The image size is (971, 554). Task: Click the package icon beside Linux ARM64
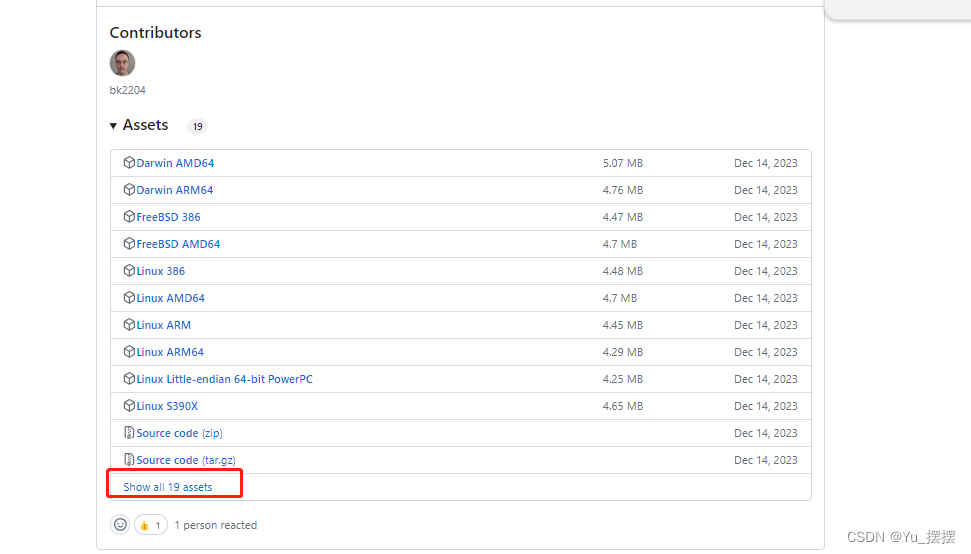click(129, 352)
